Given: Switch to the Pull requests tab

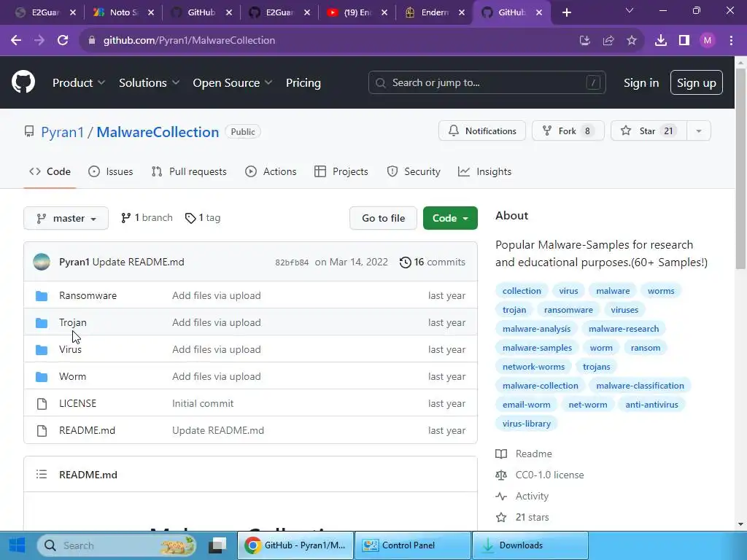Looking at the screenshot, I should coord(189,171).
